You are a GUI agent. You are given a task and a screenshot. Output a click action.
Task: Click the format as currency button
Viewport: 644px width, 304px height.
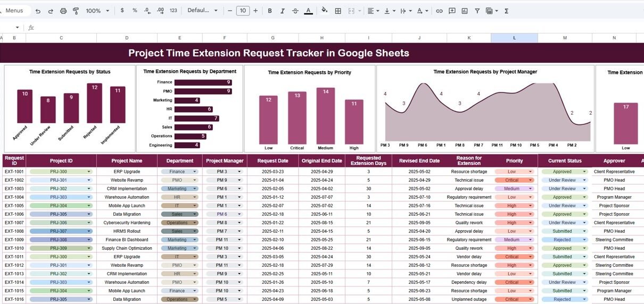coord(122,11)
